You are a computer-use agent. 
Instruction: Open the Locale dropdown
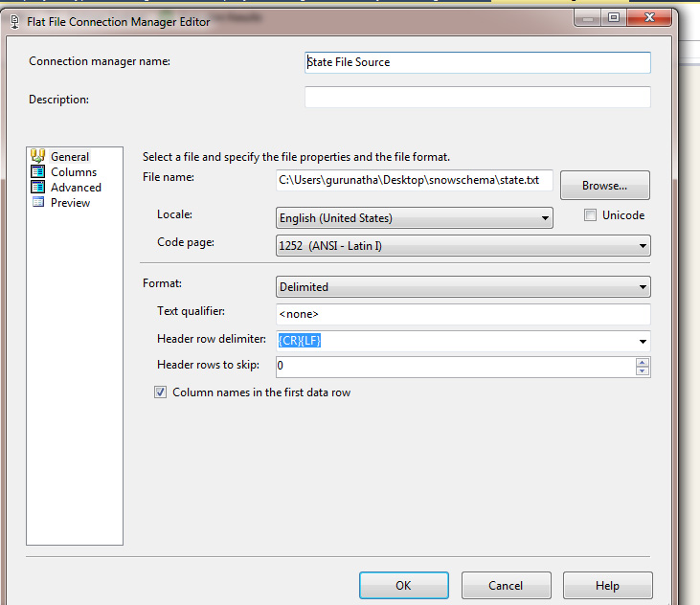[x=415, y=217]
